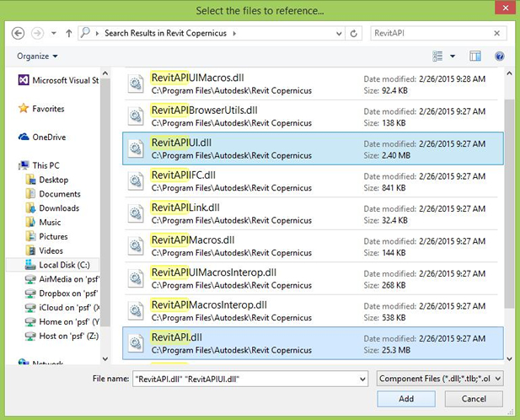Open the Organize menu
This screenshot has height=420, width=520.
(37, 56)
